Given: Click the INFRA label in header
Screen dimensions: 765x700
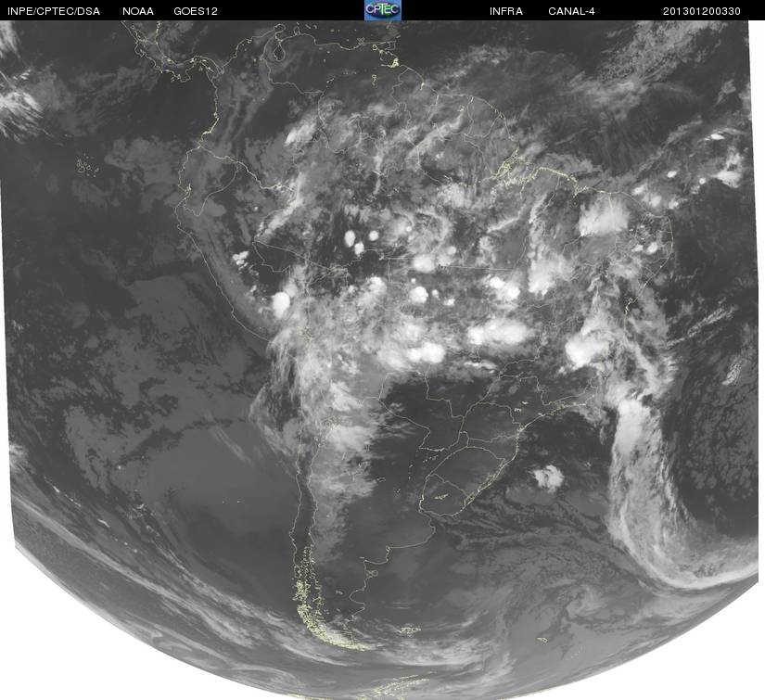Looking at the screenshot, I should [506, 11].
